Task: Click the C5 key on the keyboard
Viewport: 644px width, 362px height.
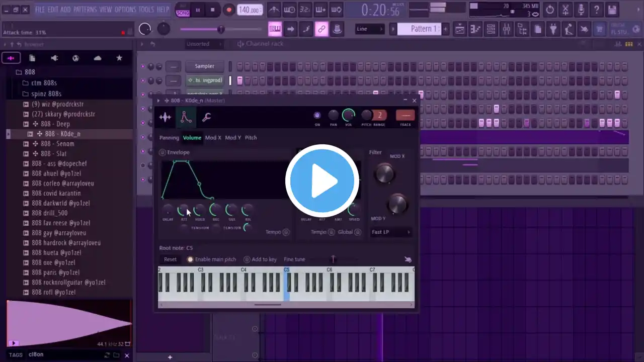Action: (286, 284)
